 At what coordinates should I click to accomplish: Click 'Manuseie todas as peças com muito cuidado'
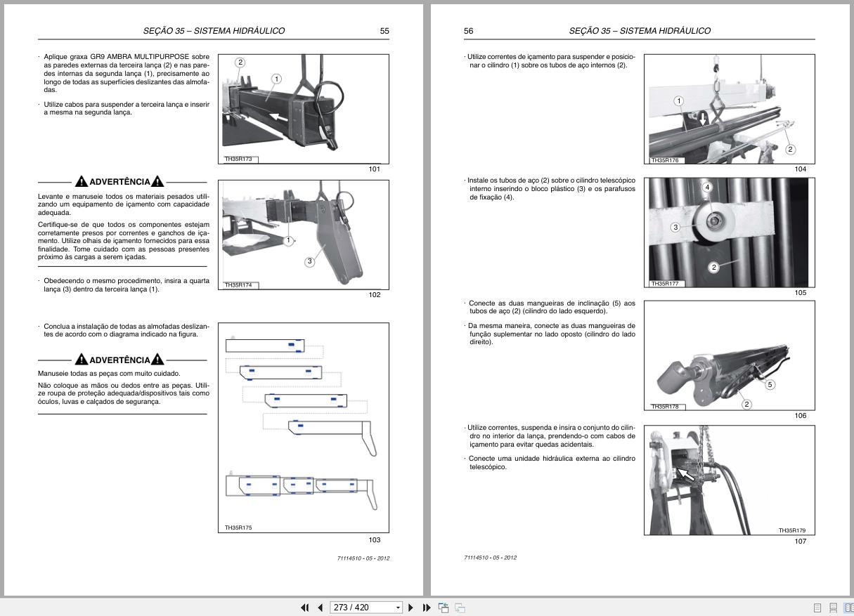pos(109,374)
